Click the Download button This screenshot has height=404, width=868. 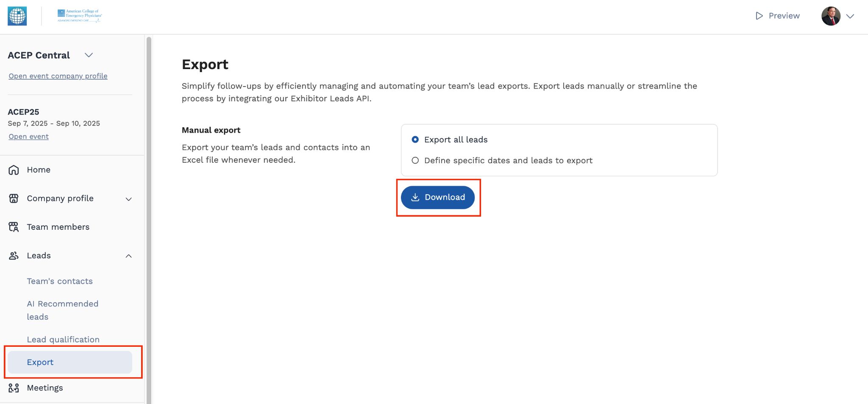pyautogui.click(x=438, y=197)
